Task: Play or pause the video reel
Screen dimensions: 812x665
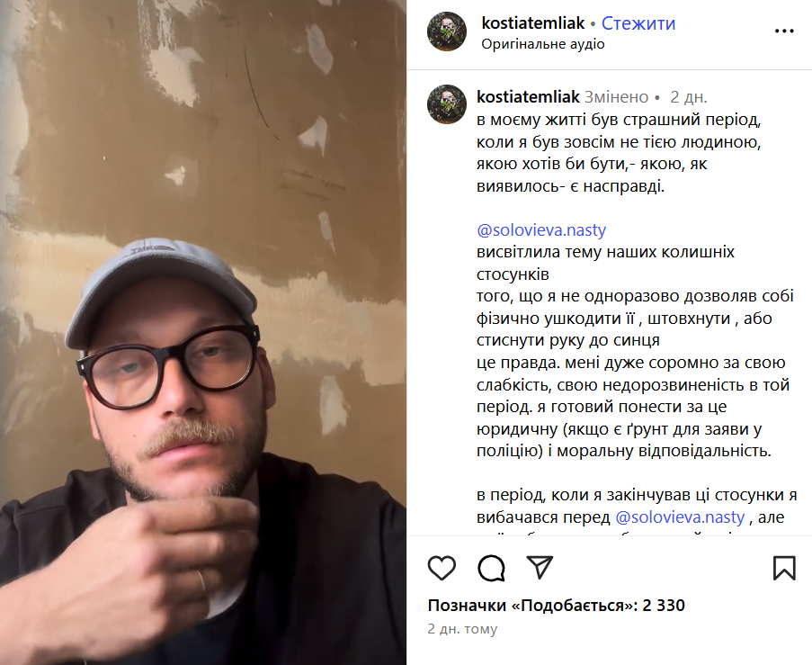Action: pyautogui.click(x=203, y=332)
